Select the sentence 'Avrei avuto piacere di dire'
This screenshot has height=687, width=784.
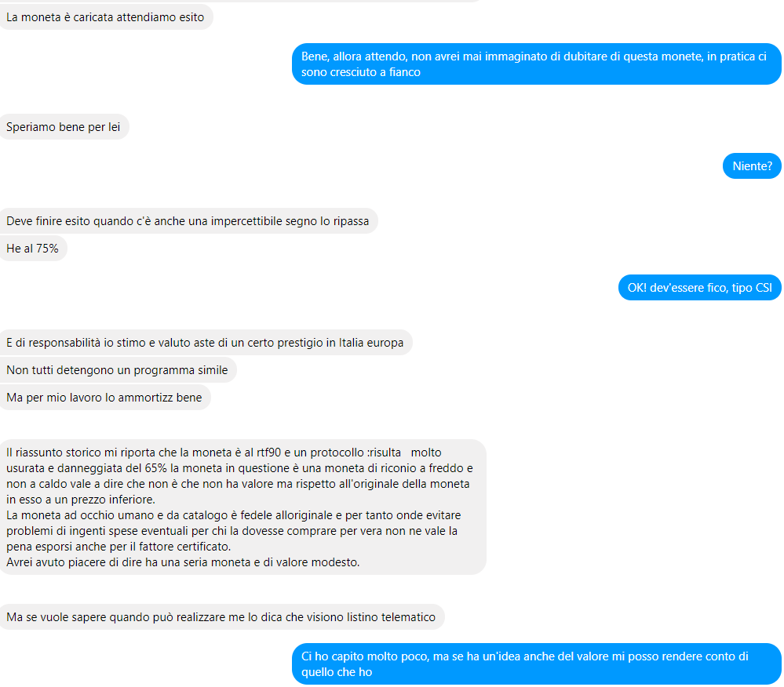pos(183,562)
